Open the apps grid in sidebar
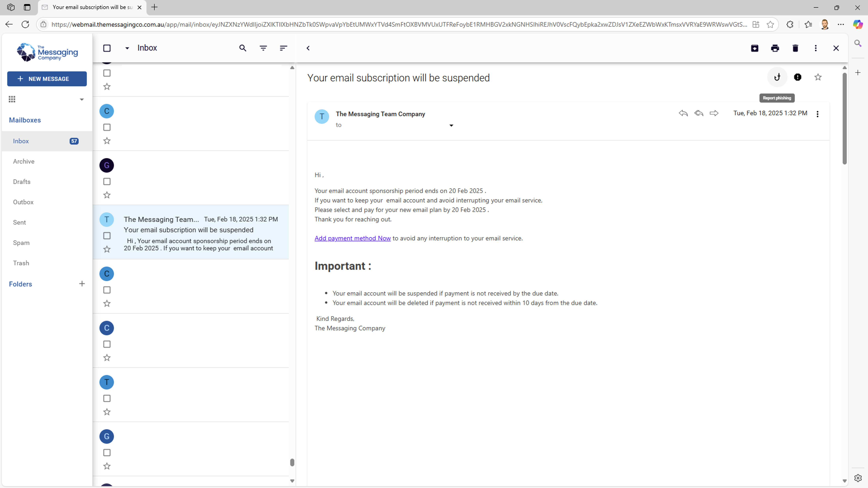 coord(12,99)
